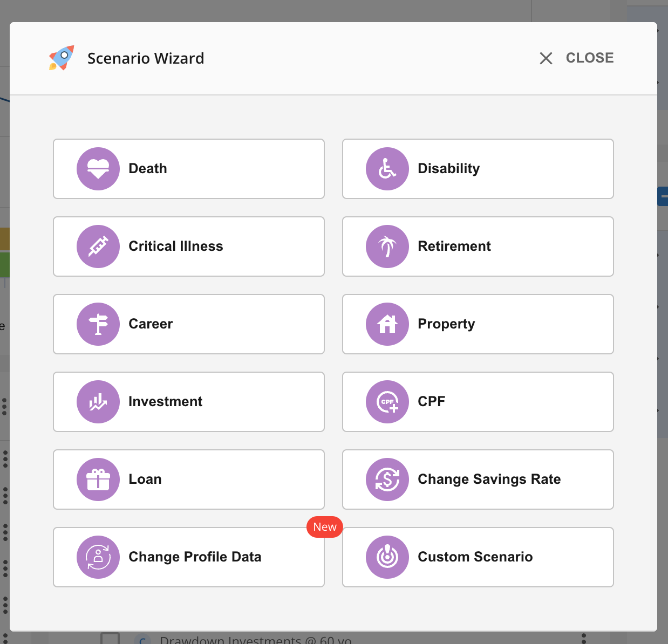Screen dimensions: 668x644
Task: Click the red New badge
Action: [325, 527]
